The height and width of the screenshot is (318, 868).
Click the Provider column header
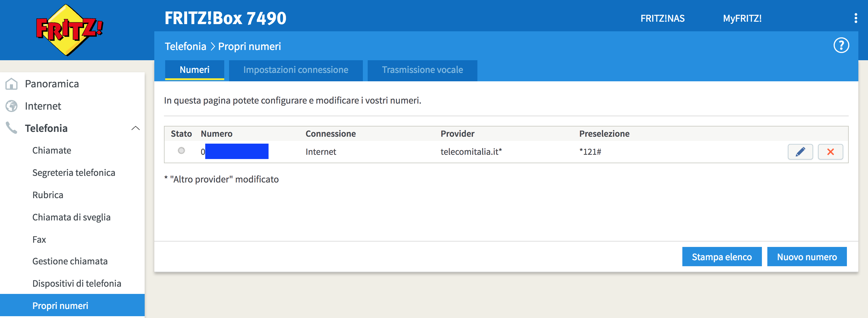tap(457, 134)
